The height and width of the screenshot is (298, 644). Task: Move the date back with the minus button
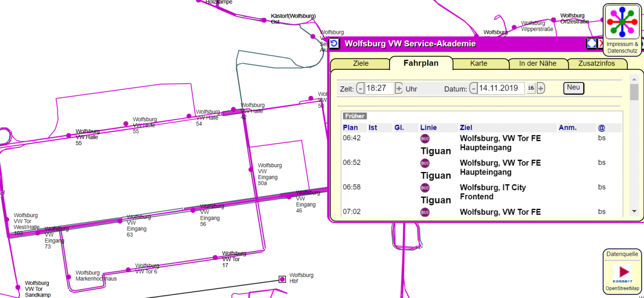click(473, 88)
